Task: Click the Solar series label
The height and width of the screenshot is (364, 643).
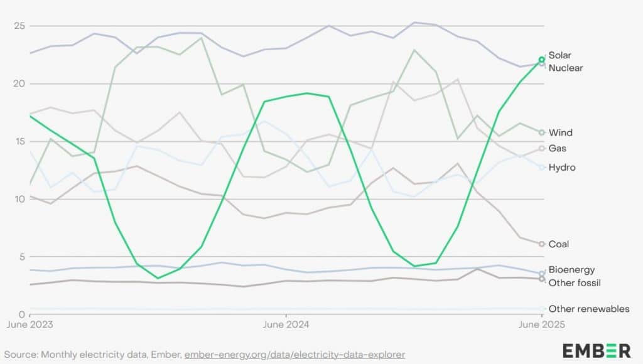Action: [559, 55]
